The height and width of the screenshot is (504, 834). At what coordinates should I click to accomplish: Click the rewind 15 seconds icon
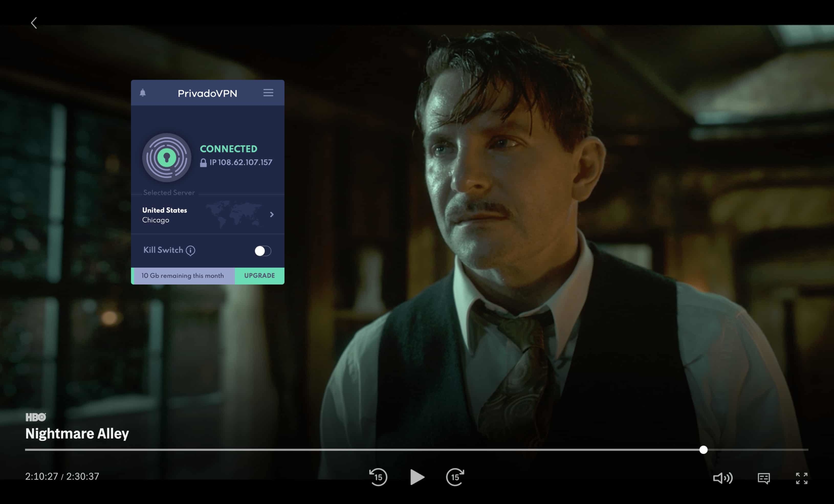pyautogui.click(x=378, y=476)
